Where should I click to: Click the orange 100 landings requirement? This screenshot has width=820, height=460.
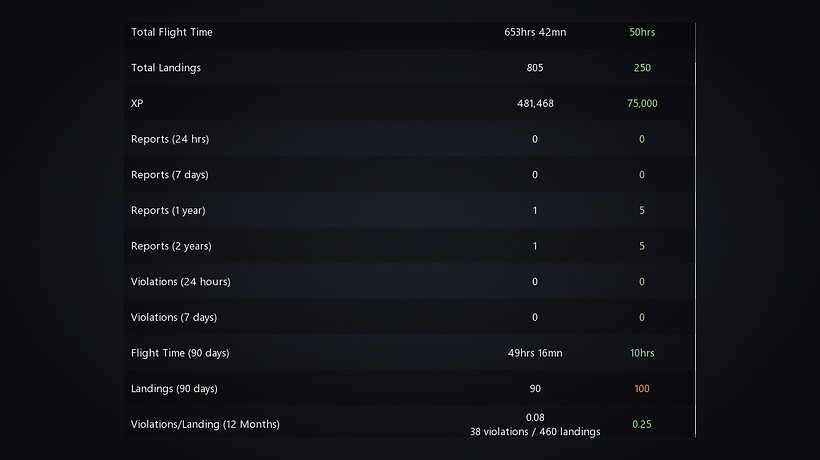pos(642,389)
